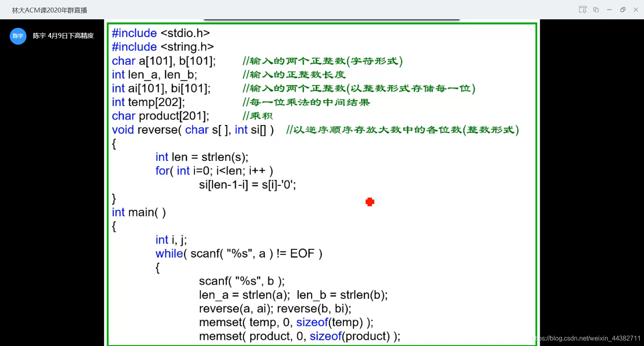Click the declaration int temp[202];
The width and height of the screenshot is (644, 346).
tap(149, 102)
